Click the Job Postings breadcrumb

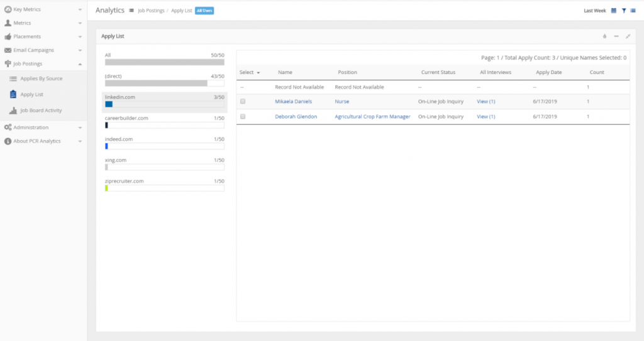click(x=151, y=11)
